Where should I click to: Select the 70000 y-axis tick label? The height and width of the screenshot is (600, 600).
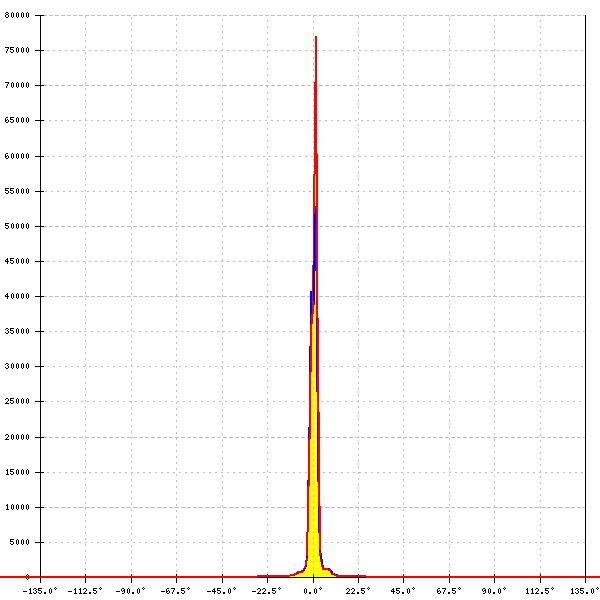click(x=17, y=85)
